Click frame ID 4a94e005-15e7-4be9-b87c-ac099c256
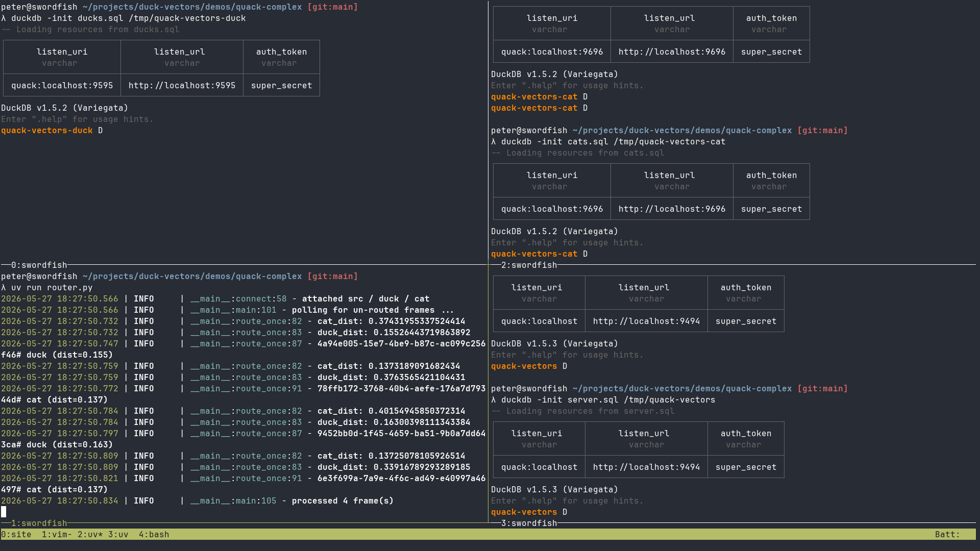The height and width of the screenshot is (551, 980). (402, 343)
